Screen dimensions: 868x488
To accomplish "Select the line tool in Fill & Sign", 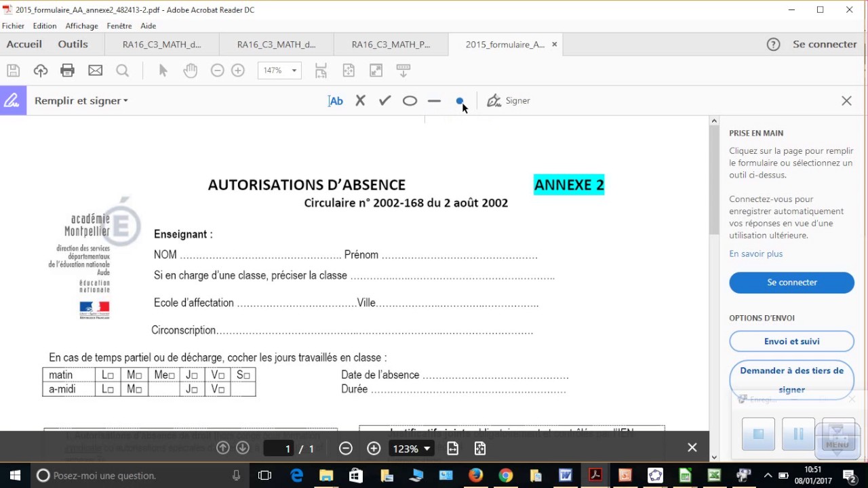I will pos(434,101).
